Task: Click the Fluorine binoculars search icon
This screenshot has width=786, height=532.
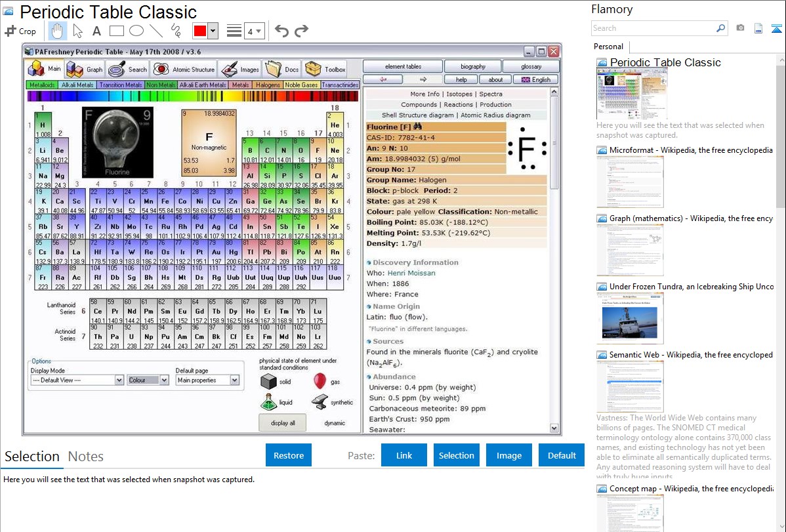Action: click(x=417, y=127)
